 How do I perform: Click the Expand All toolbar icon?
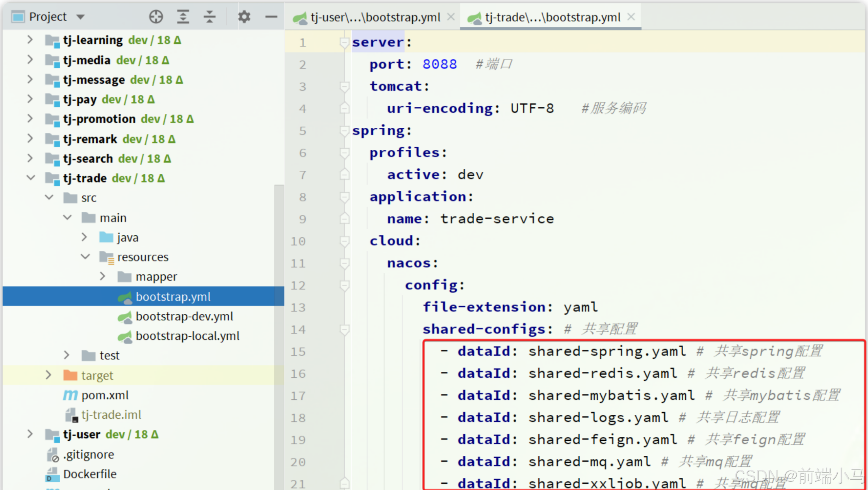[x=183, y=17]
